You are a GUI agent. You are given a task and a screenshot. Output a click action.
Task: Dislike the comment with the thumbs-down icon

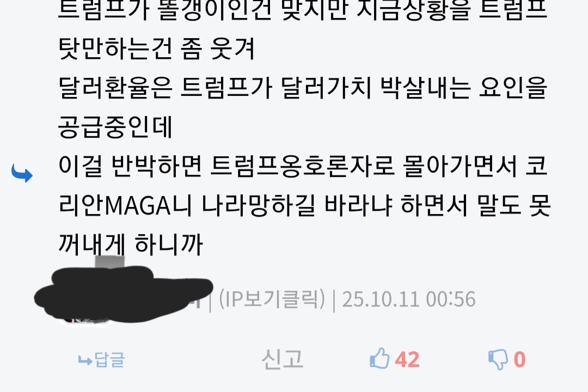pyautogui.click(x=498, y=359)
